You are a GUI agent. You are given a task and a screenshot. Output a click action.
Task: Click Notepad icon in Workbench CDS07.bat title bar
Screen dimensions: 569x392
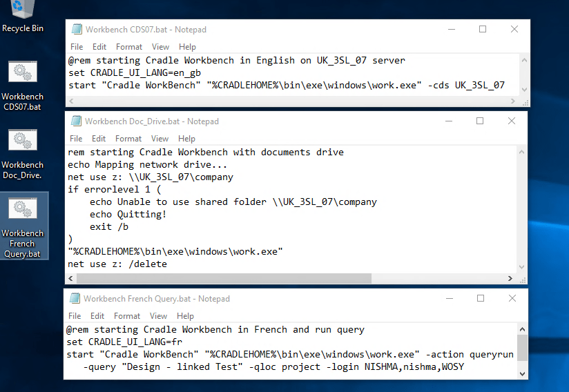click(77, 30)
